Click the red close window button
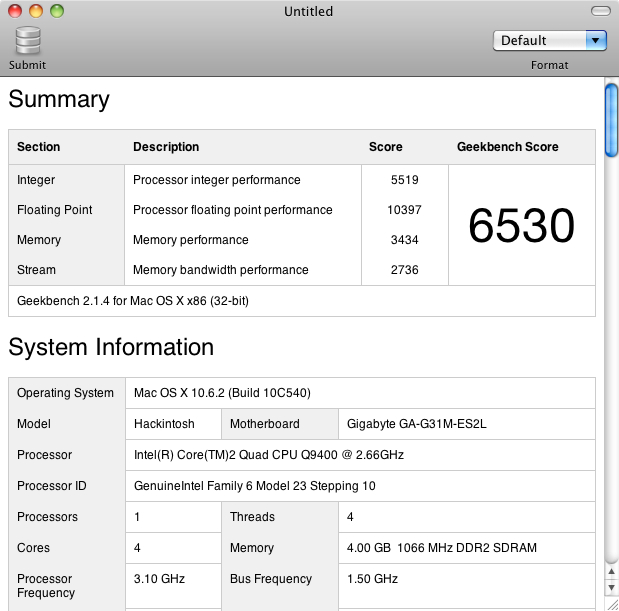The height and width of the screenshot is (611, 619). pyautogui.click(x=15, y=11)
